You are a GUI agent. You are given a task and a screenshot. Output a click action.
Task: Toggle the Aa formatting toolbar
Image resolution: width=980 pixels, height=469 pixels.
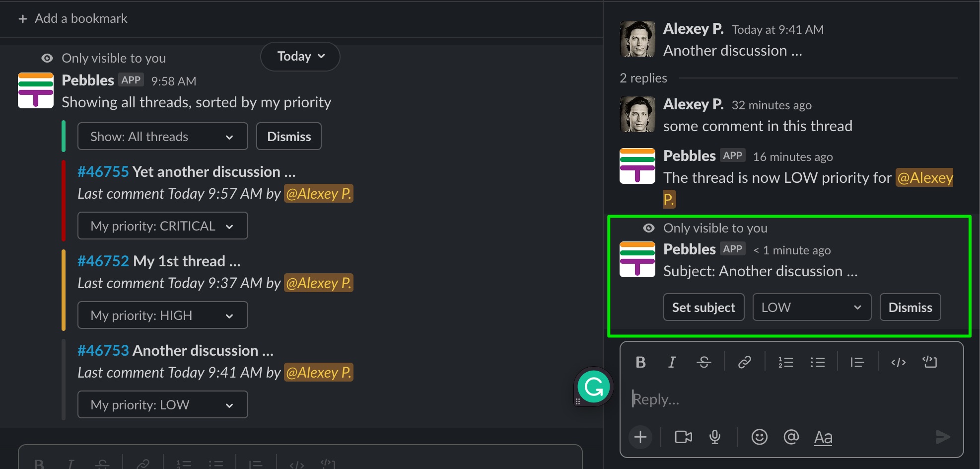(823, 437)
